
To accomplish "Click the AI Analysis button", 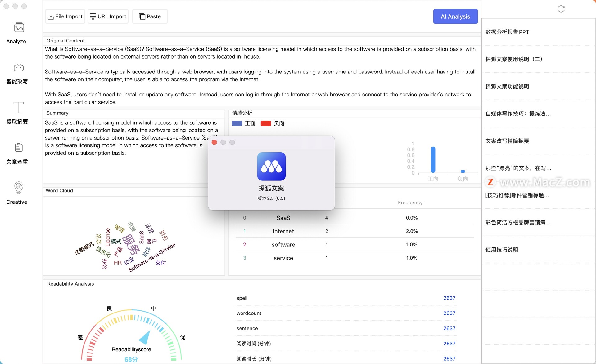I will [x=455, y=16].
